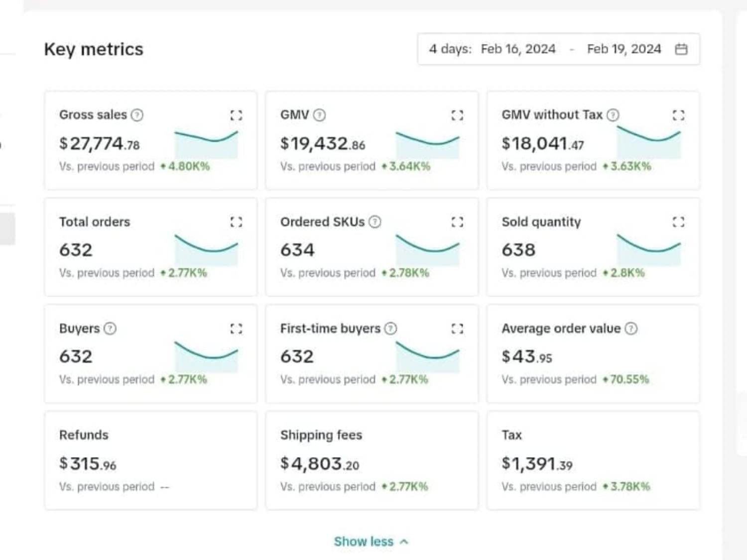Show Ordered SKUs help icon
This screenshot has height=560, width=747.
click(375, 222)
